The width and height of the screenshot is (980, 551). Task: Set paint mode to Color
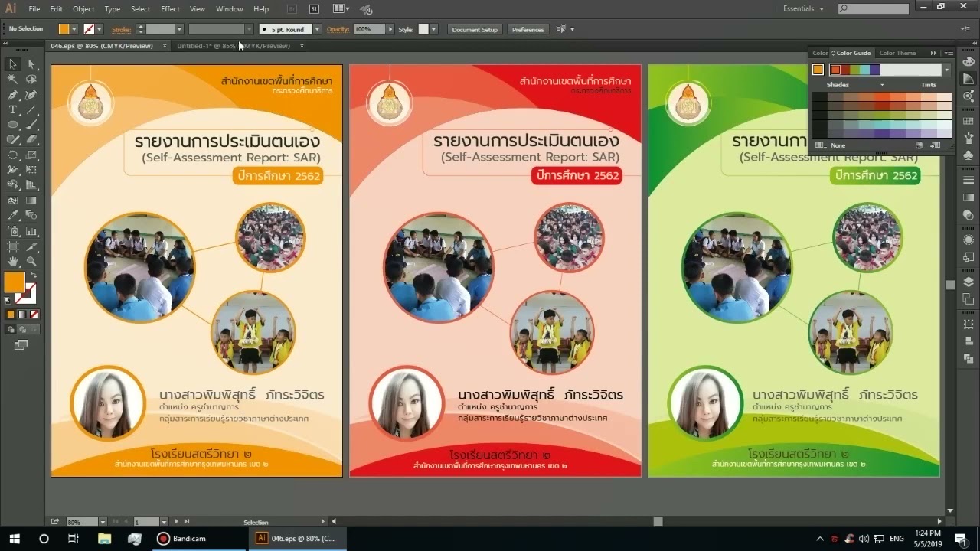[11, 314]
